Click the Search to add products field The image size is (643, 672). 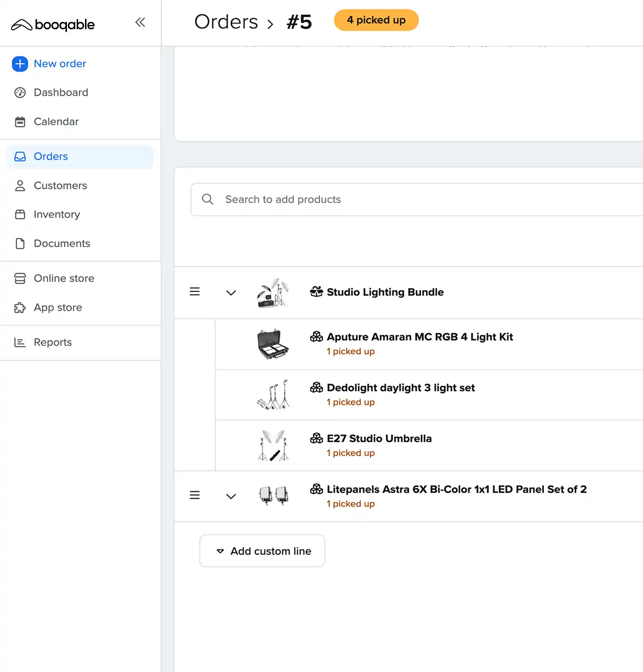click(x=415, y=200)
